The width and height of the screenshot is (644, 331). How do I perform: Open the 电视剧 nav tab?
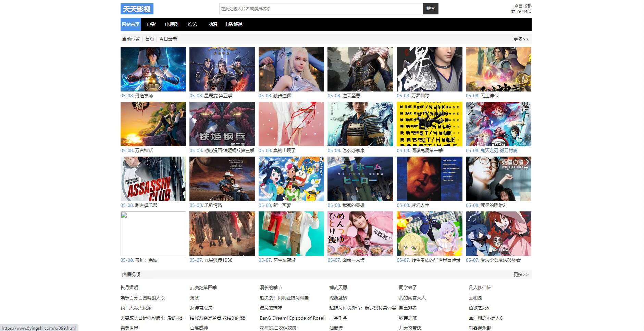pos(172,24)
